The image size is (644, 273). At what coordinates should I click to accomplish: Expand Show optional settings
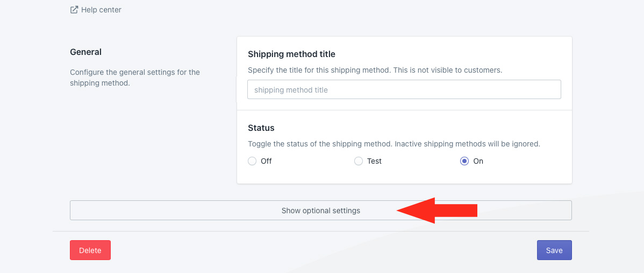(x=320, y=211)
